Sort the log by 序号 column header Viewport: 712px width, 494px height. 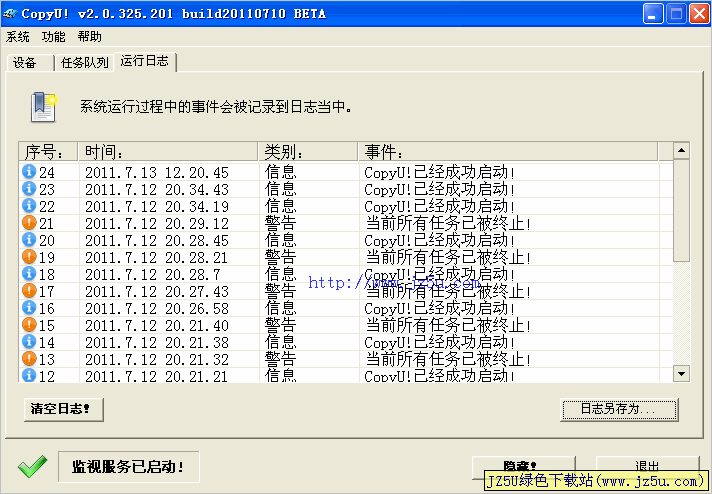(49, 152)
